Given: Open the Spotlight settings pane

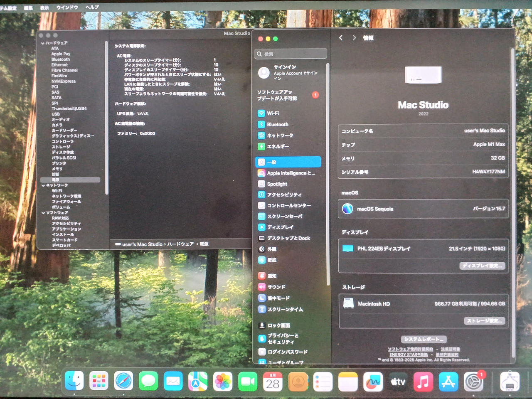Looking at the screenshot, I should click(277, 184).
